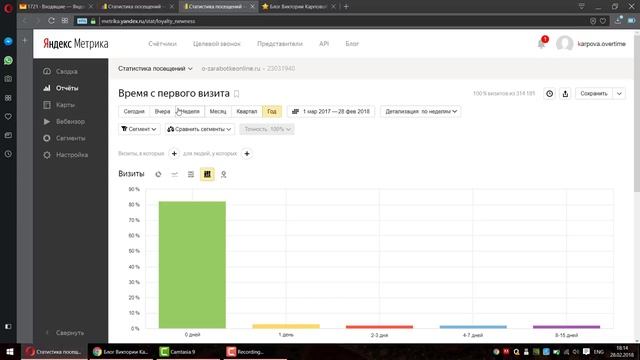Screen dimensions: 640x360
Task: Select Год period
Action: click(x=272, y=111)
